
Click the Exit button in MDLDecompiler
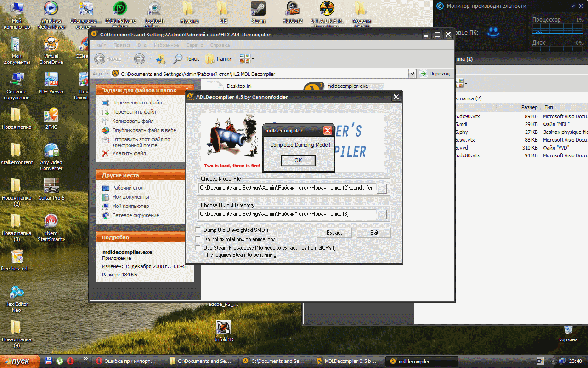[374, 233]
